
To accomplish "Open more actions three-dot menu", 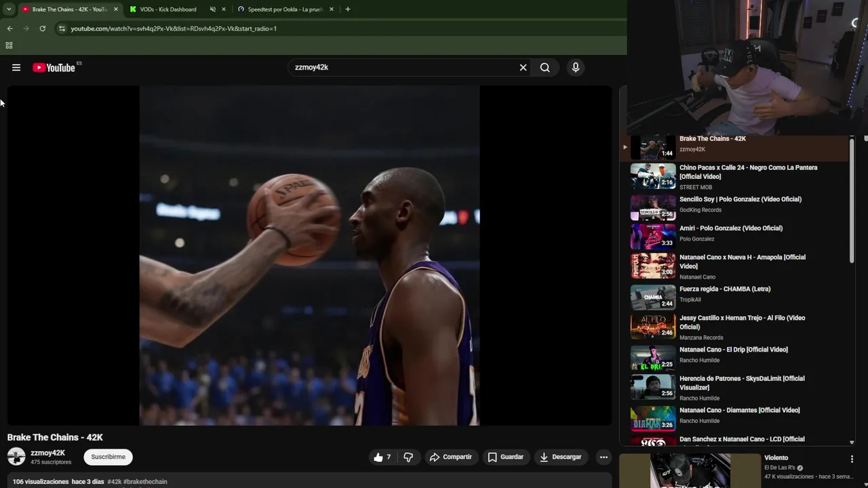I will (x=604, y=457).
